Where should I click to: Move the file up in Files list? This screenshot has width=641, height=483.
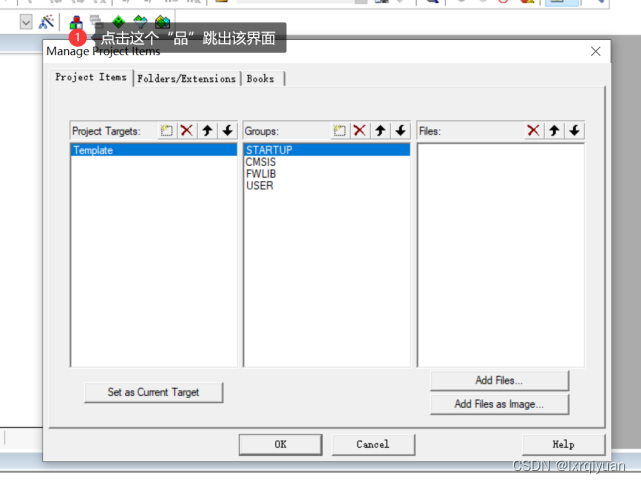[554, 131]
